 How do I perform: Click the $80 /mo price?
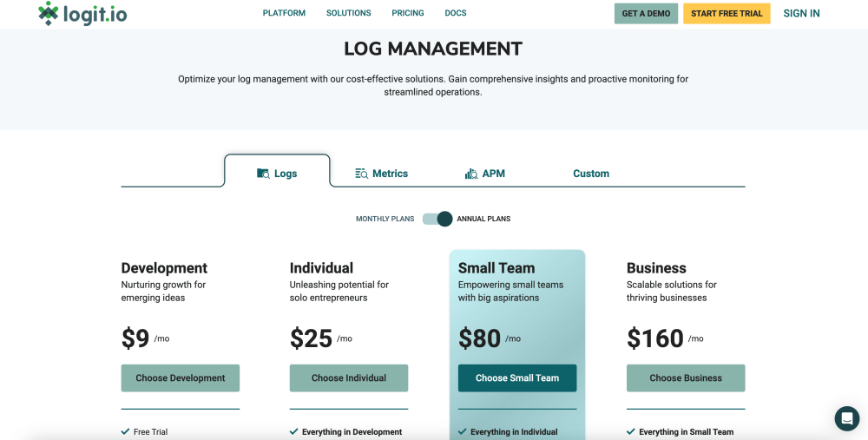pos(490,338)
